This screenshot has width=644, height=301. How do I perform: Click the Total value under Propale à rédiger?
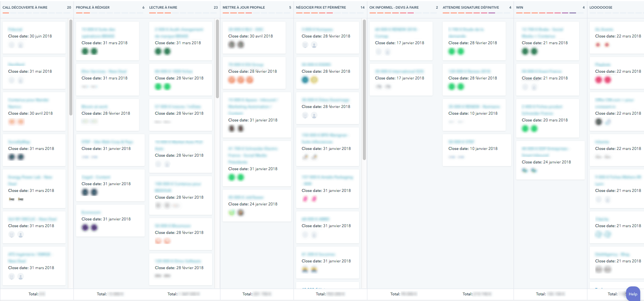[115, 294]
